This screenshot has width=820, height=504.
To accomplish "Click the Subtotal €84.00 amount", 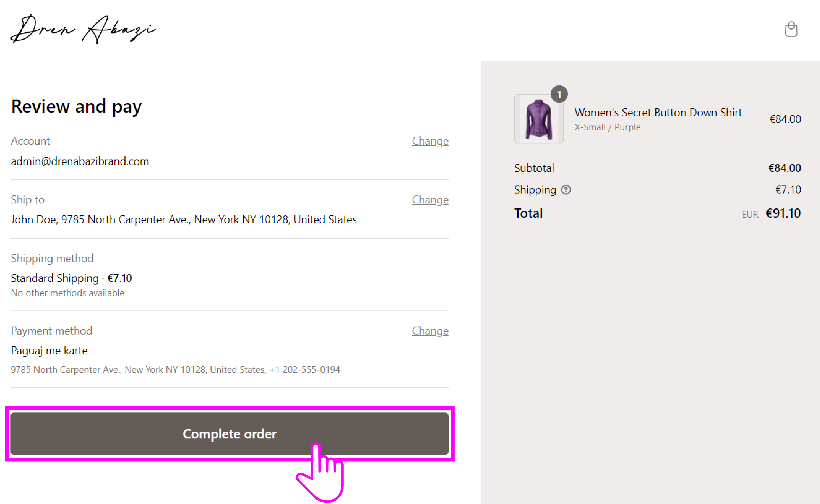I will click(784, 168).
